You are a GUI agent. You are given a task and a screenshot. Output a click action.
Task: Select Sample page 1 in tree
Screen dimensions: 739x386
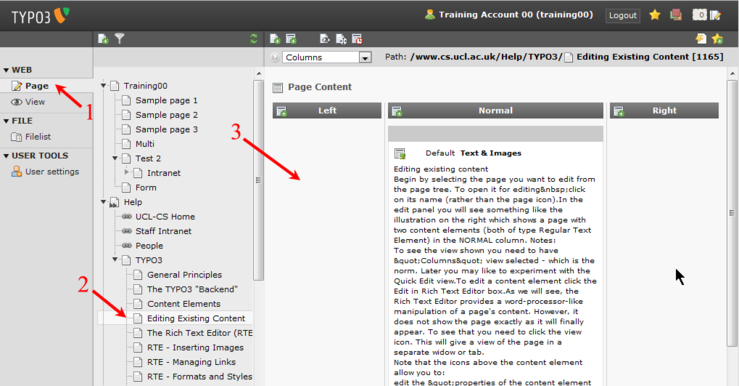[166, 100]
